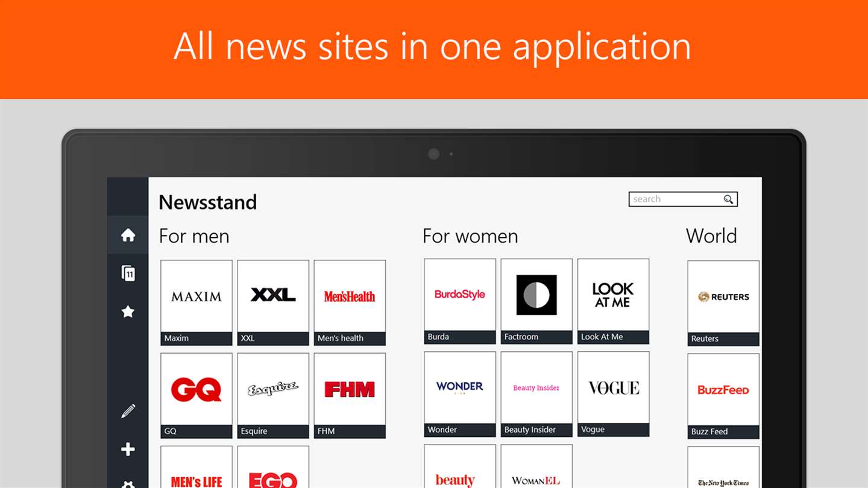Open the FHM magazine tile
This screenshot has height=488, width=868.
350,395
